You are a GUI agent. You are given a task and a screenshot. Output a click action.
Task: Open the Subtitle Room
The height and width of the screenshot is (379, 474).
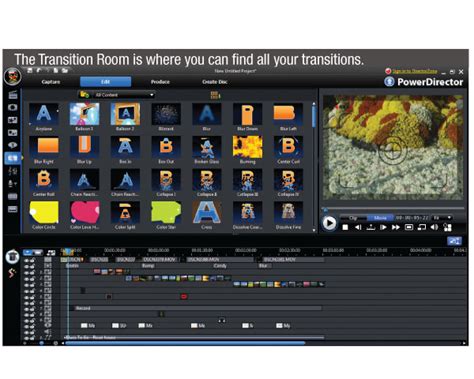pyautogui.click(x=13, y=209)
